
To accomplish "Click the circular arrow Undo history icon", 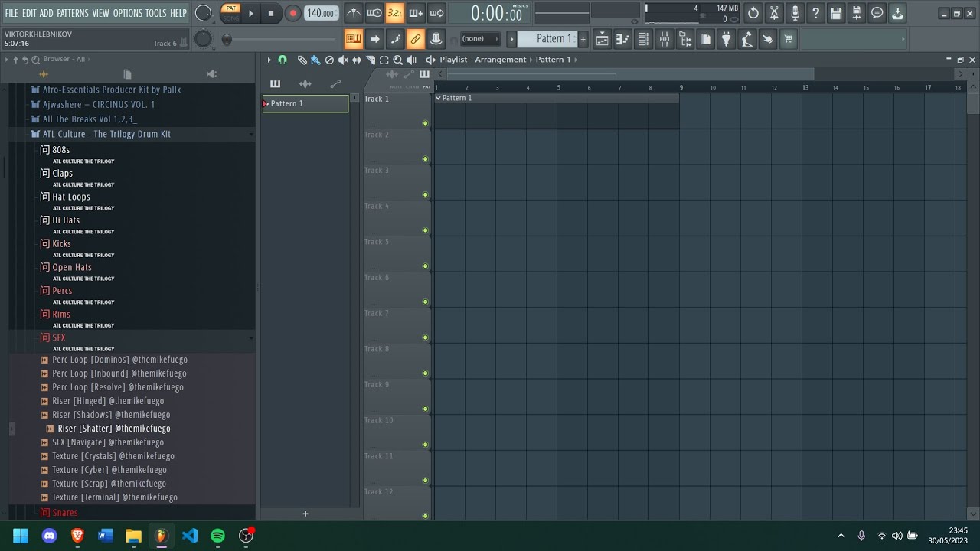I will tap(753, 13).
